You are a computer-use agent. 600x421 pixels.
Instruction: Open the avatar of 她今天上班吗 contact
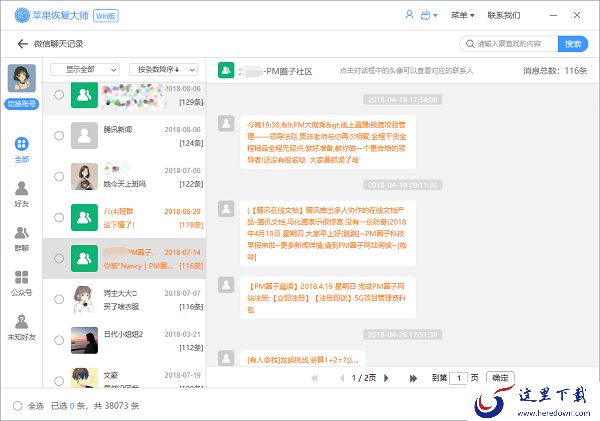coord(85,176)
